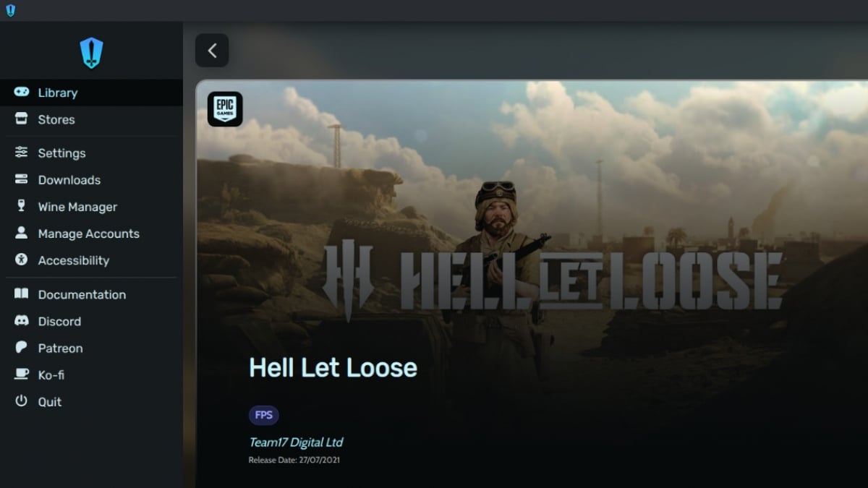Click the Ko-fi cup icon
The image size is (868, 488).
pyautogui.click(x=22, y=374)
